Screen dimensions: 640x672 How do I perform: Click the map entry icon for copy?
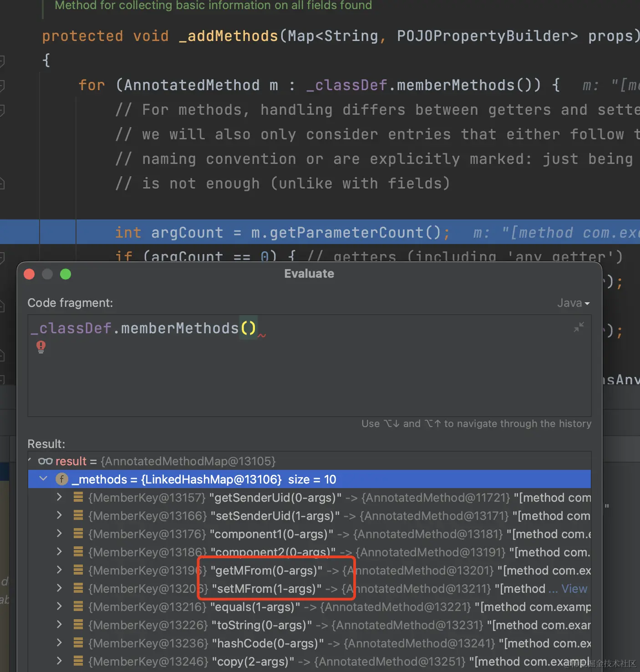78,661
